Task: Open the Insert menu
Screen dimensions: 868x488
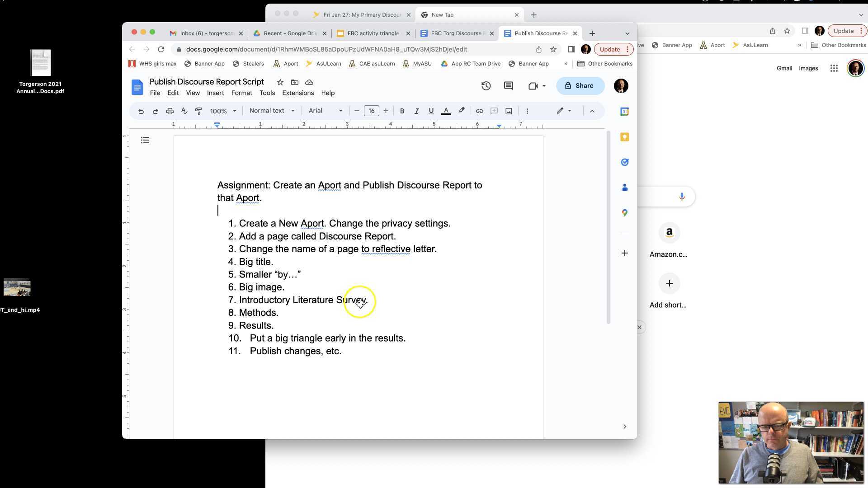Action: pyautogui.click(x=215, y=93)
